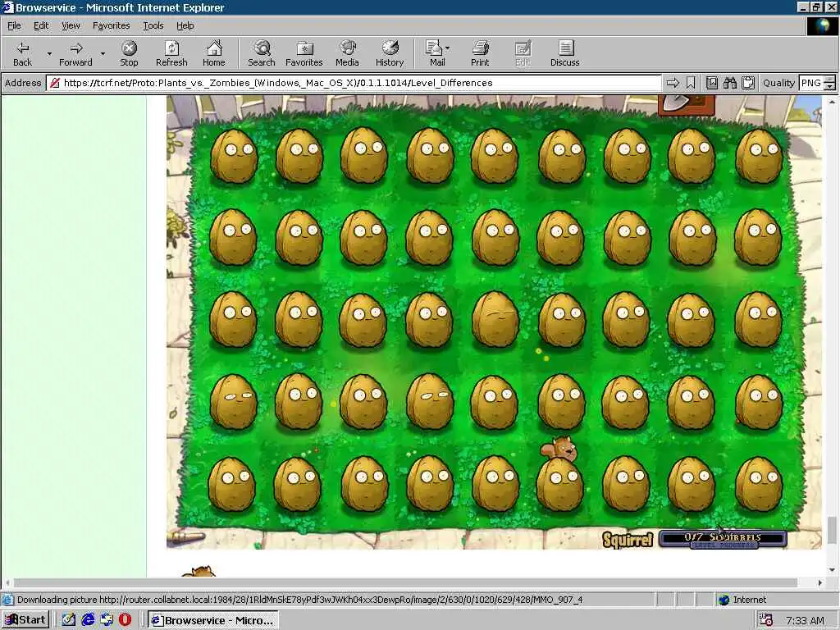
Task: Click the Go arrow beside the address bar
Action: pos(673,83)
